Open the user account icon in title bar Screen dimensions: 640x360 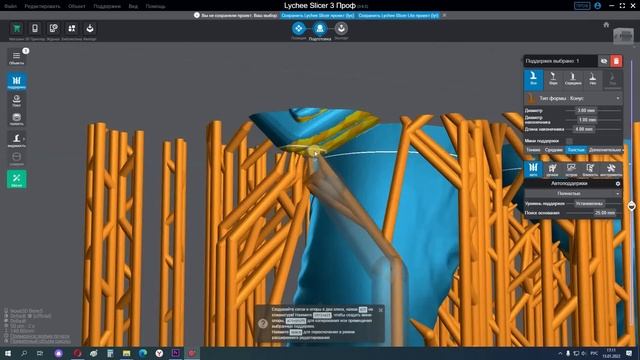(598, 6)
